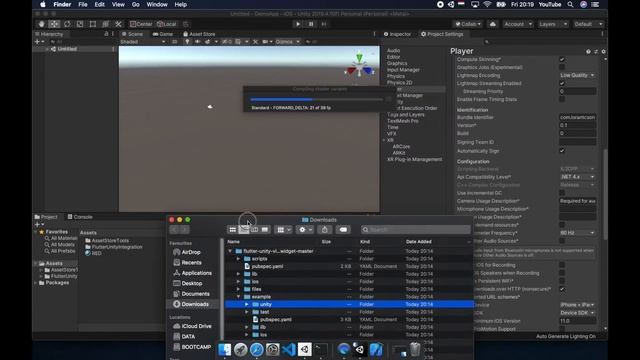Viewport: 640px width, 360px height.
Task: Toggle scene audio speaker icon
Action: point(198,42)
